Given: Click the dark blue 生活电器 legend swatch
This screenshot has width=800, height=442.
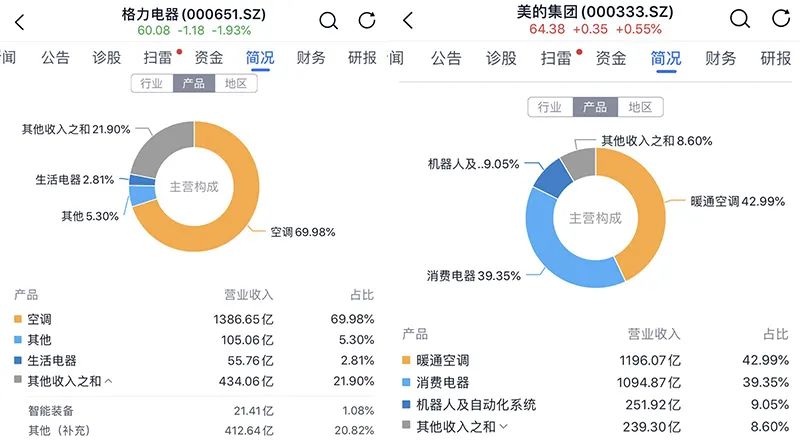Looking at the screenshot, I should (x=18, y=360).
